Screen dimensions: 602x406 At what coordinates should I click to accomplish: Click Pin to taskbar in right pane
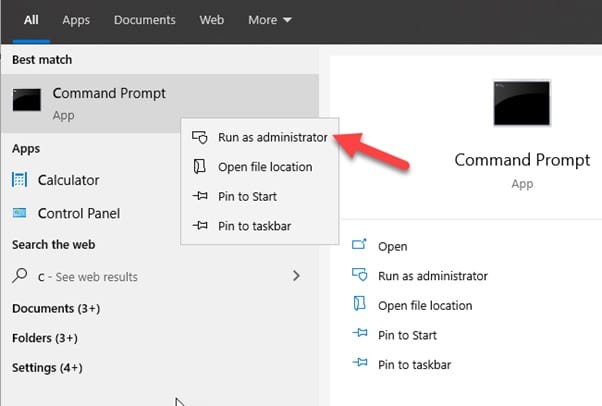click(x=414, y=365)
